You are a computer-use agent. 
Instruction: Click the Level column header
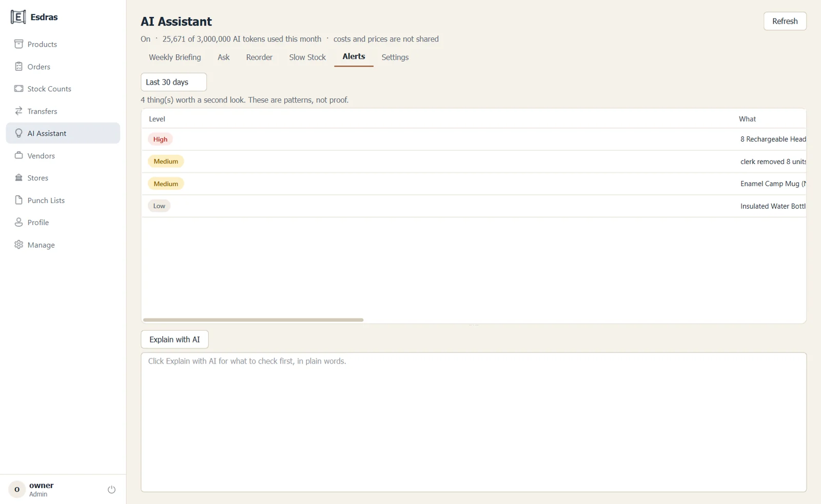157,119
